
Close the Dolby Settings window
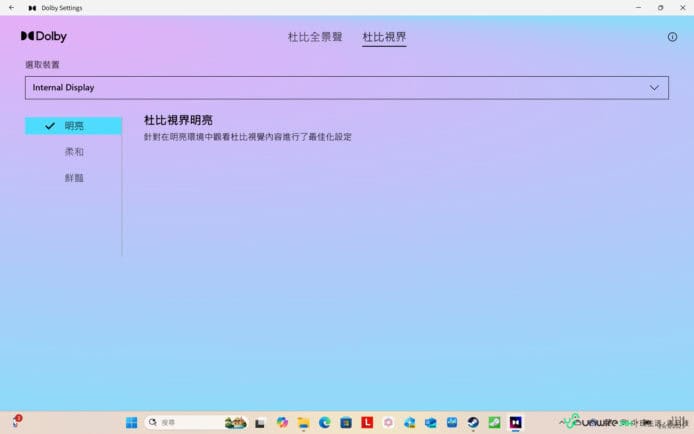(x=682, y=8)
